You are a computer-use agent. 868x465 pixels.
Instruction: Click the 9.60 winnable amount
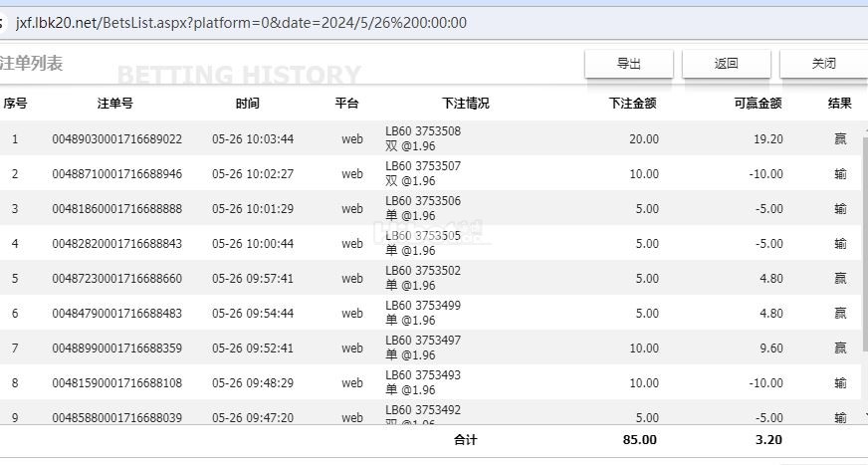point(771,349)
